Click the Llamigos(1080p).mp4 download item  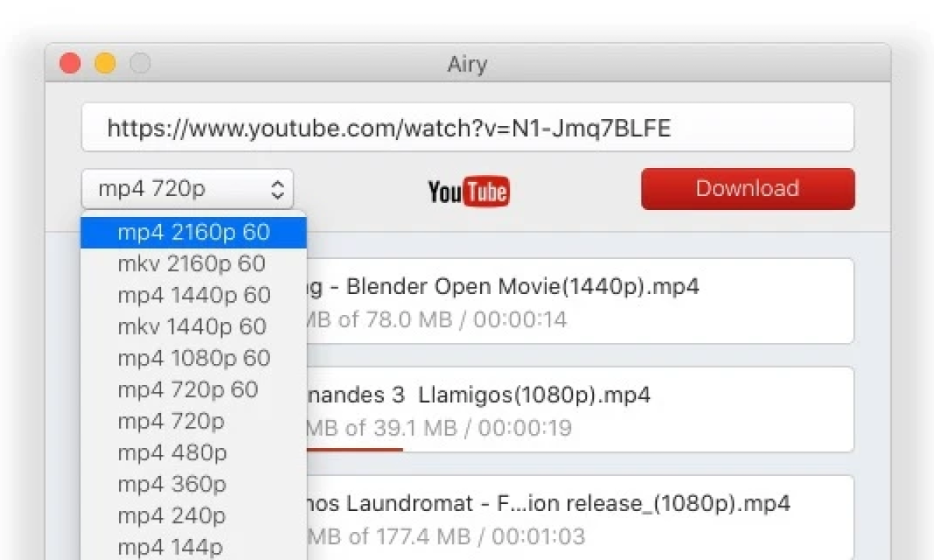(580, 410)
